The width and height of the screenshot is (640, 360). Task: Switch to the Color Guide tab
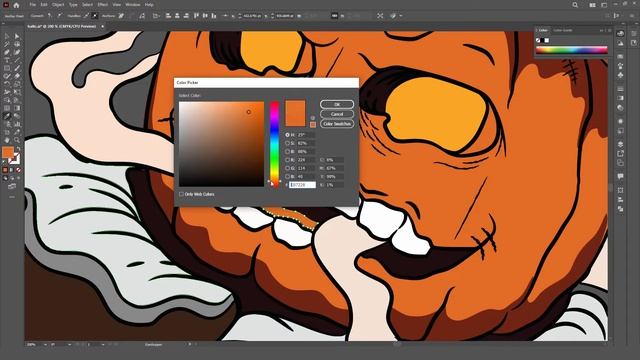[563, 30]
